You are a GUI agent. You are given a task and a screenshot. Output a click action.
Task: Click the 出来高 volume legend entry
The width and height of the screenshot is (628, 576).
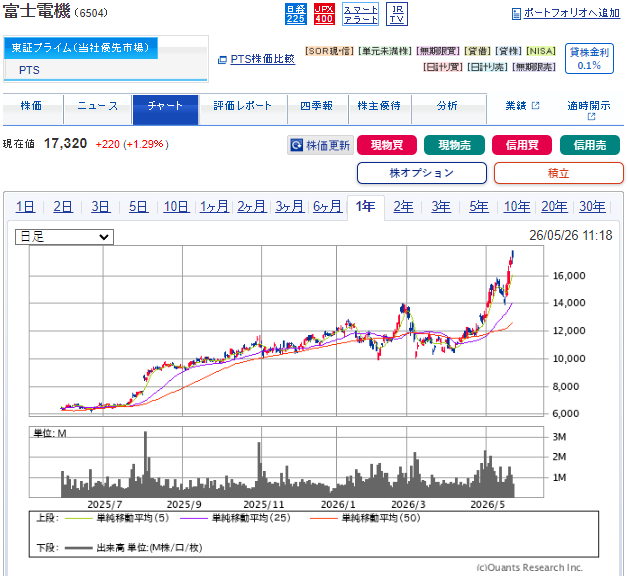coord(134,548)
